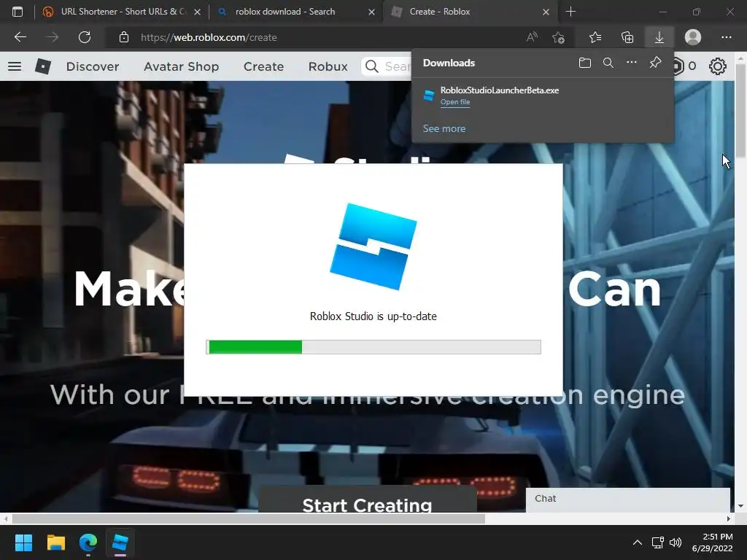Click the vertical page scrollbar thumb
The height and width of the screenshot is (560, 747).
tap(740, 111)
